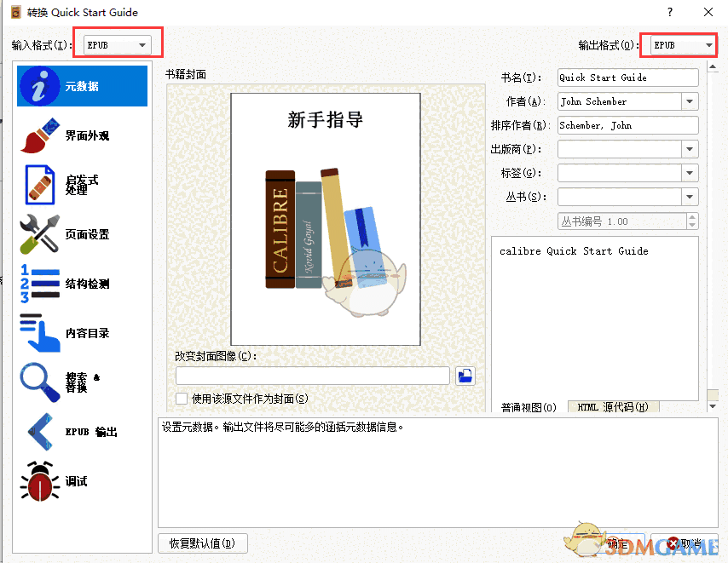Select the 结构检测 section
This screenshot has width=728, height=563.
81,283
